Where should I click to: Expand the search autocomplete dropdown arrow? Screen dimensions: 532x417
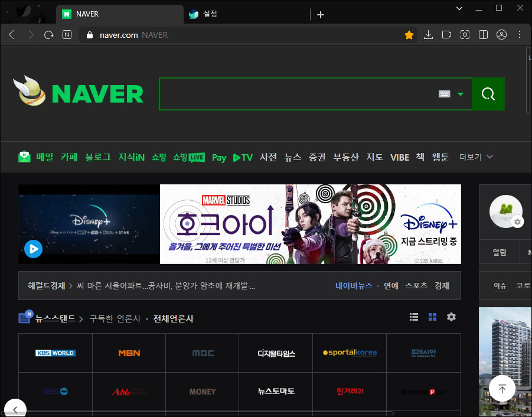point(461,94)
